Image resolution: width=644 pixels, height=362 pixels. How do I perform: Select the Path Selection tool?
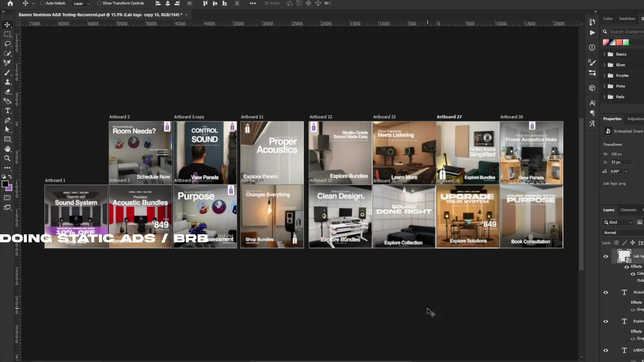pyautogui.click(x=8, y=130)
